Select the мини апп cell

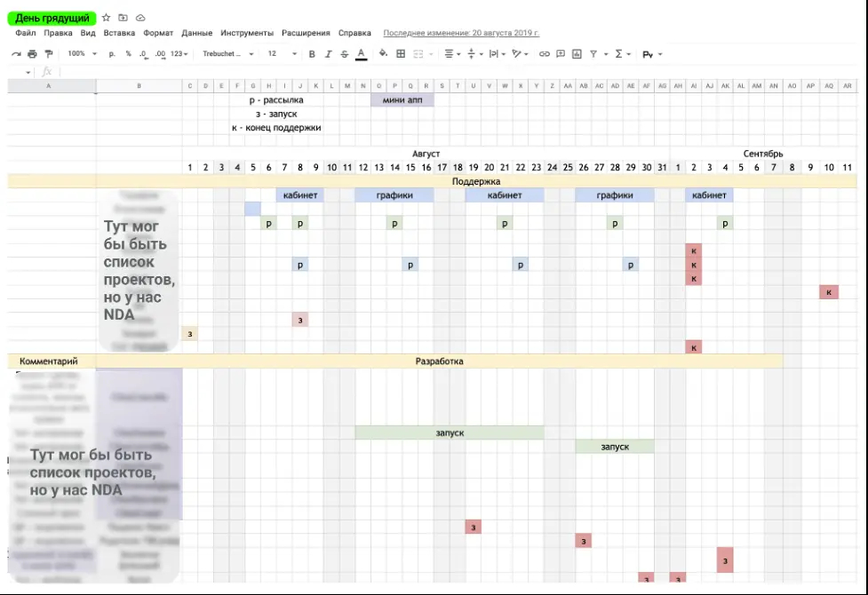[402, 99]
